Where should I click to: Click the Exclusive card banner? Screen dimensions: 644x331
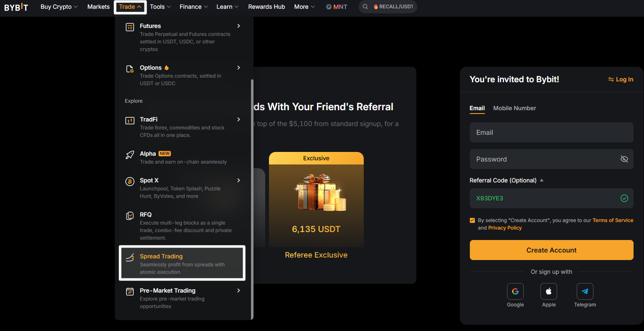316,158
